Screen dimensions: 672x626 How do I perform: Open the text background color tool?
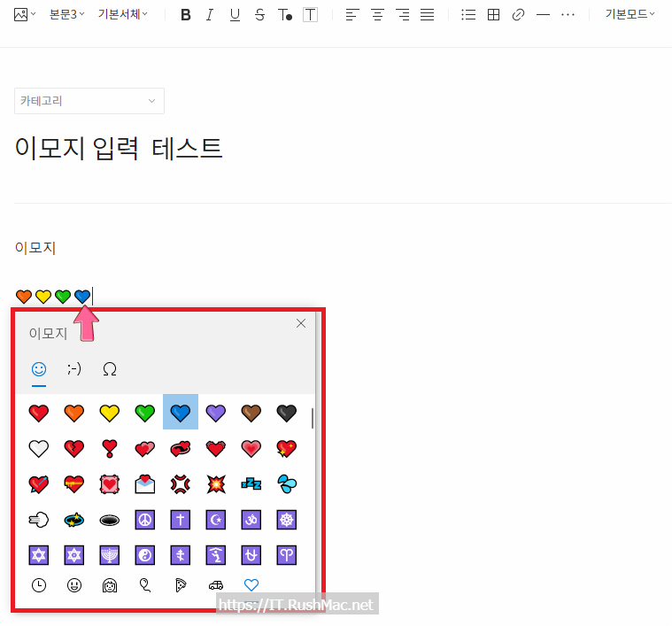click(x=310, y=15)
